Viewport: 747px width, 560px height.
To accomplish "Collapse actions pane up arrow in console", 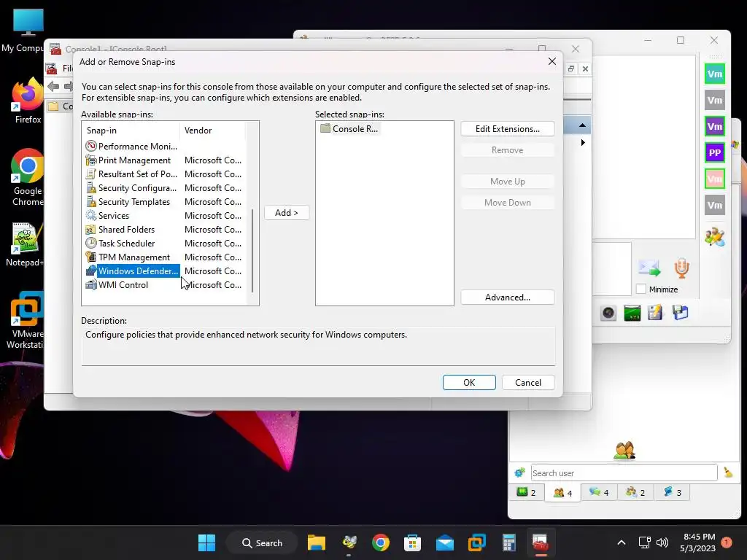I will pos(582,125).
